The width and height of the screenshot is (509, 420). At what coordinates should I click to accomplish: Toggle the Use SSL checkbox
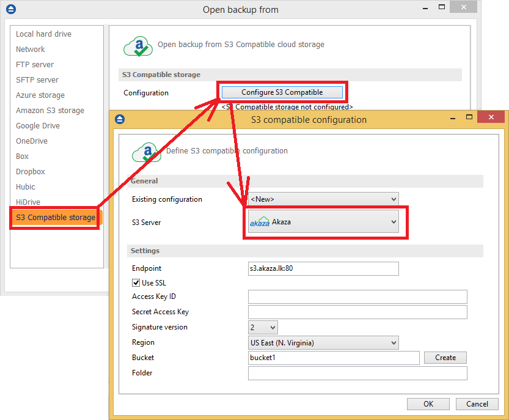(x=136, y=283)
